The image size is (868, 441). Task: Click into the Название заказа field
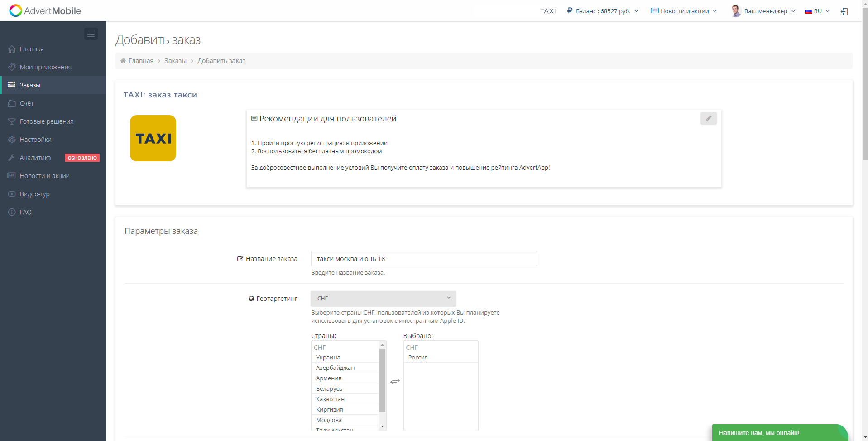coord(424,258)
